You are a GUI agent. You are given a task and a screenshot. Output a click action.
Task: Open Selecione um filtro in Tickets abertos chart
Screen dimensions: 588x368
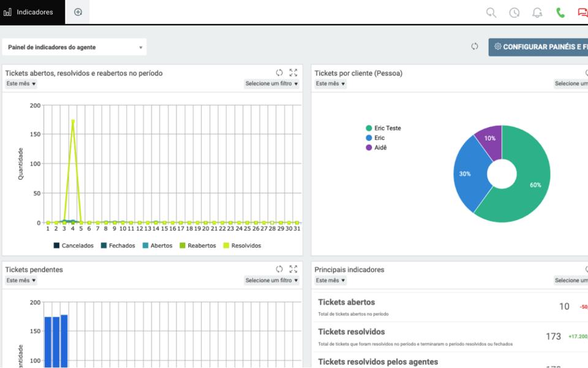click(x=271, y=84)
